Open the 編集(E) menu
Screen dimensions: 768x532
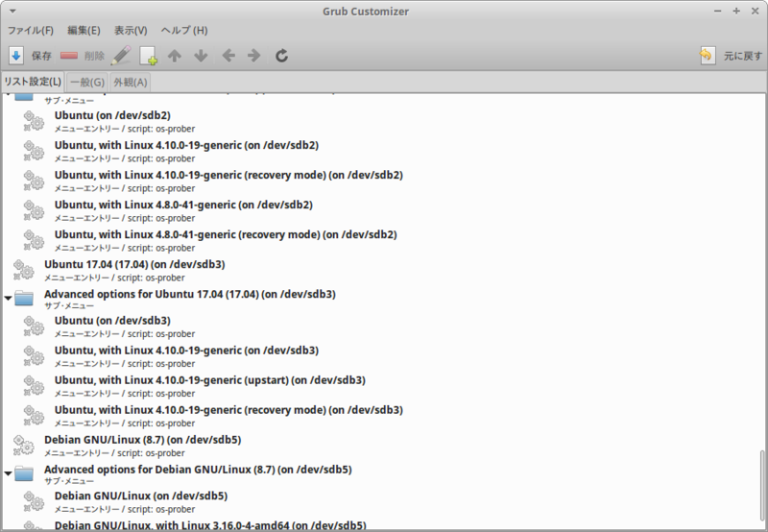coord(84,31)
